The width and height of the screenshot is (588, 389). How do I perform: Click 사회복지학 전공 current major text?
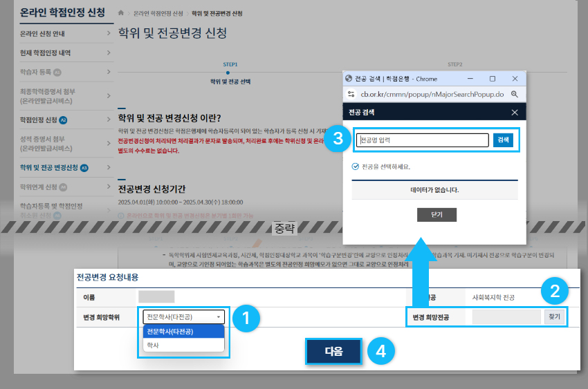[493, 297]
